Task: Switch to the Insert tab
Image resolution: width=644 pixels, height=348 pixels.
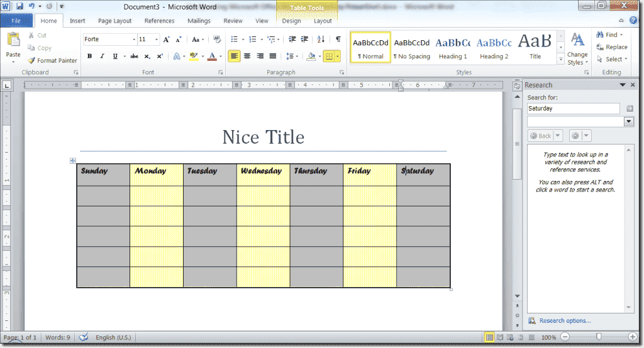Action: click(x=77, y=21)
